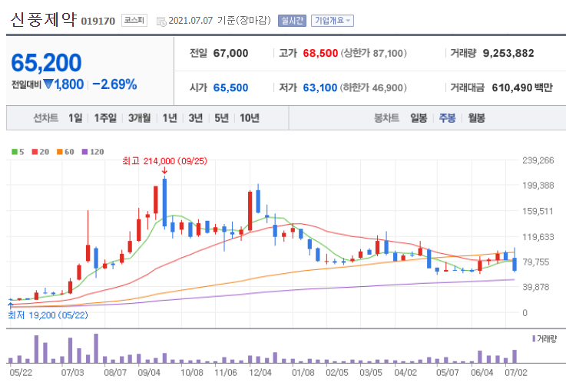Click the green 5-period moving average swatch
Screen dimensions: 566x392
[15, 152]
